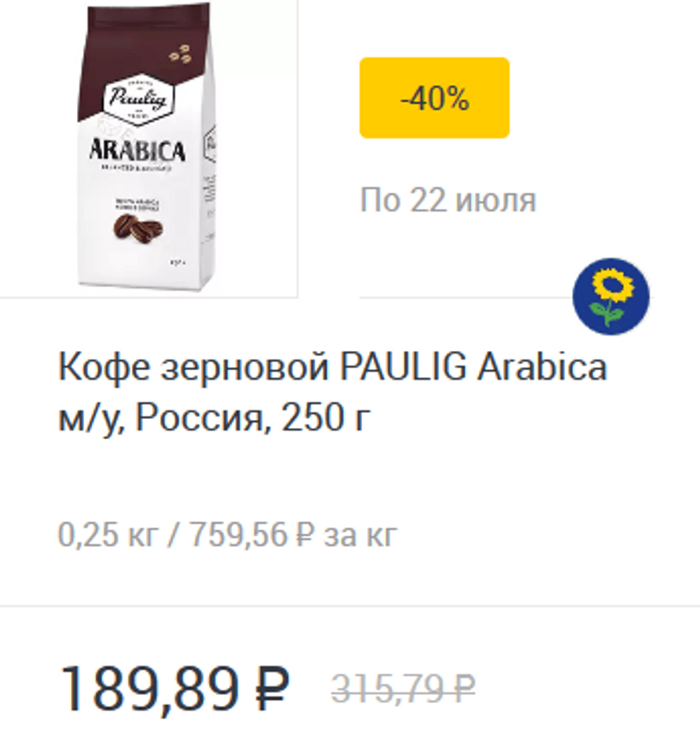The width and height of the screenshot is (700, 749).
Task: Open the "Кофе зерновой PAULIG Arabica" title
Action: (332, 367)
